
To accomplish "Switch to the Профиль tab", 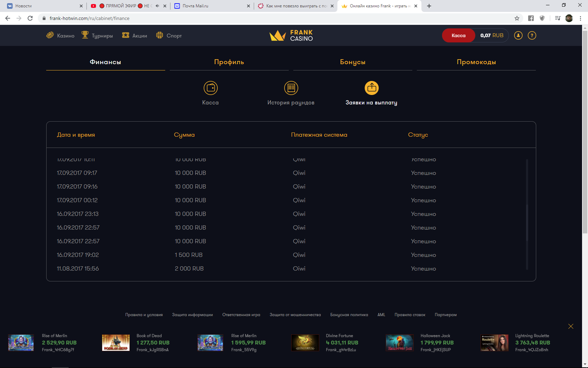I will tap(229, 62).
